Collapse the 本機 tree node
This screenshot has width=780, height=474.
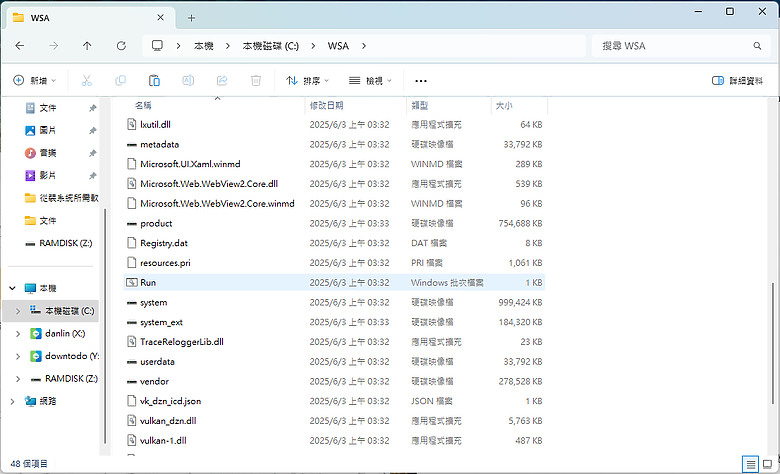(x=12, y=288)
